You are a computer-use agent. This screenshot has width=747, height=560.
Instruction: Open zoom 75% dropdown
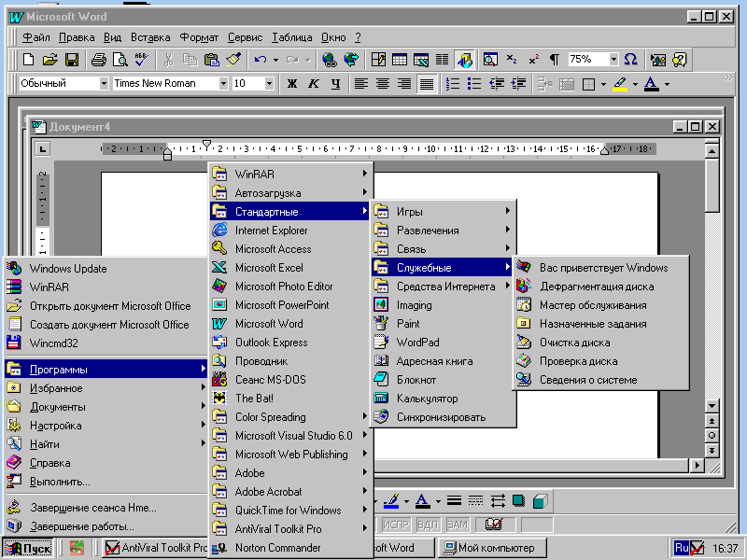coord(613,60)
